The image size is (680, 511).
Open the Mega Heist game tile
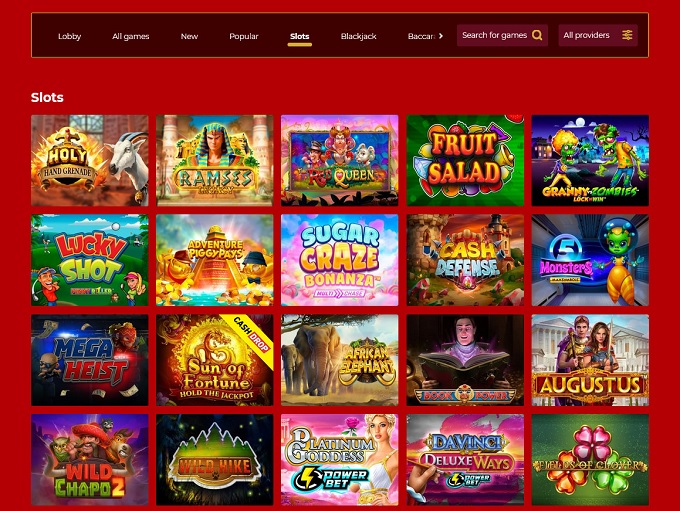[90, 360]
